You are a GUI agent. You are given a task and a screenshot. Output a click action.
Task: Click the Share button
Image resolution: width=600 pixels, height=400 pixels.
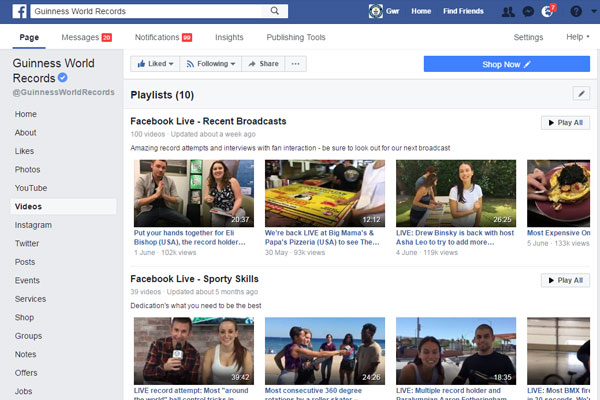point(263,64)
